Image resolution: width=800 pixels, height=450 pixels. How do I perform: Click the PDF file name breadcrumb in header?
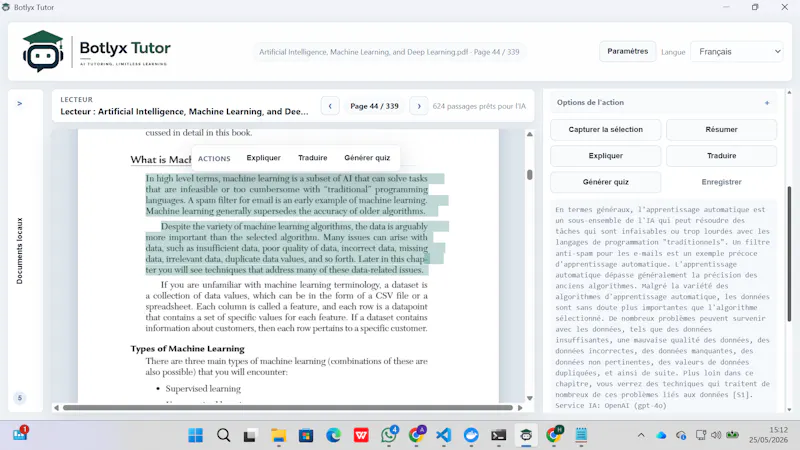pos(389,52)
